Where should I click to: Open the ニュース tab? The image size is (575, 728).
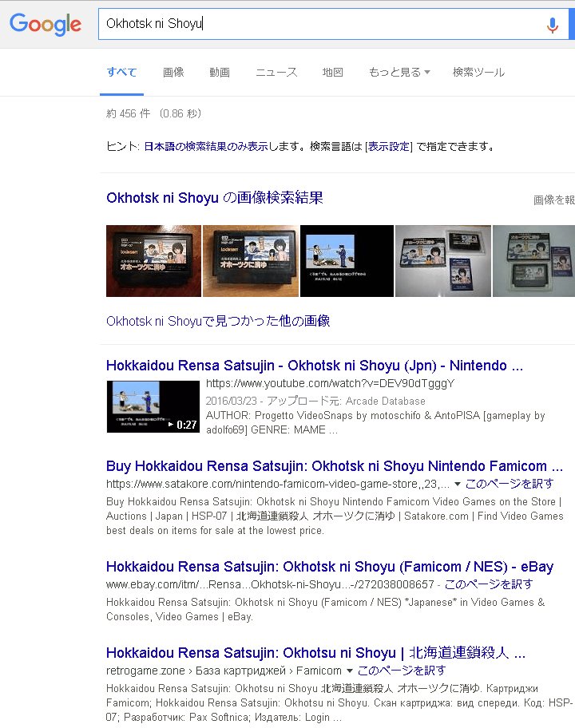276,73
